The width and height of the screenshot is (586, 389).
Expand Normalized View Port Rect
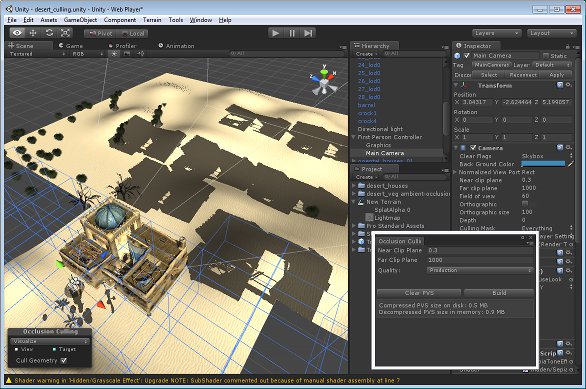455,172
